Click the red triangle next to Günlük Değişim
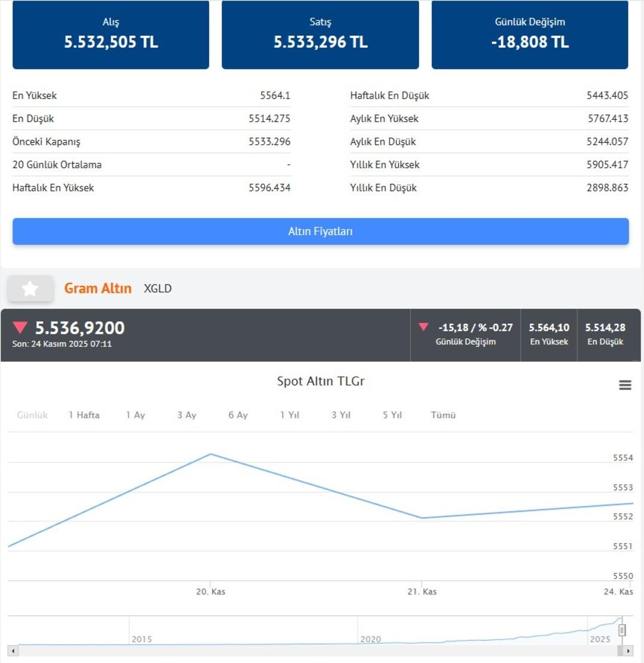This screenshot has width=644, height=663. pyautogui.click(x=423, y=327)
